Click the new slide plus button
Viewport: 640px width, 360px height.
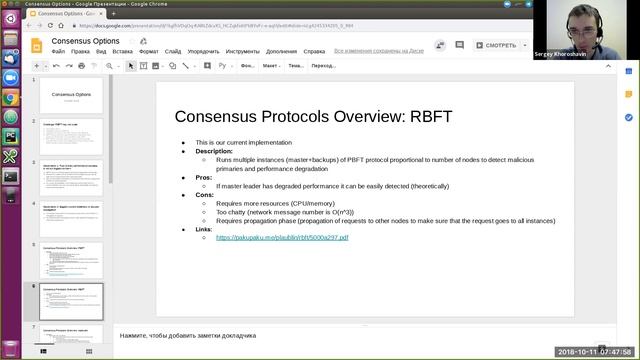coord(36,66)
